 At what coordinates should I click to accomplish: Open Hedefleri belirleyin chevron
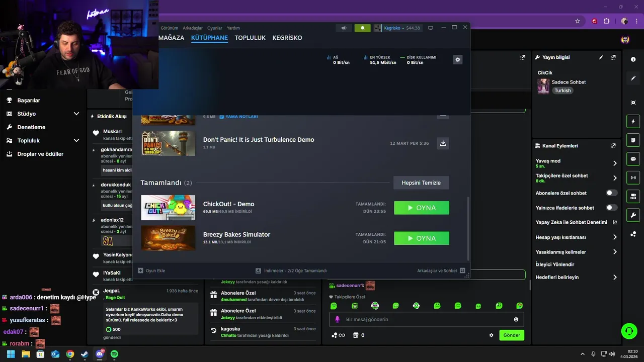point(615,277)
